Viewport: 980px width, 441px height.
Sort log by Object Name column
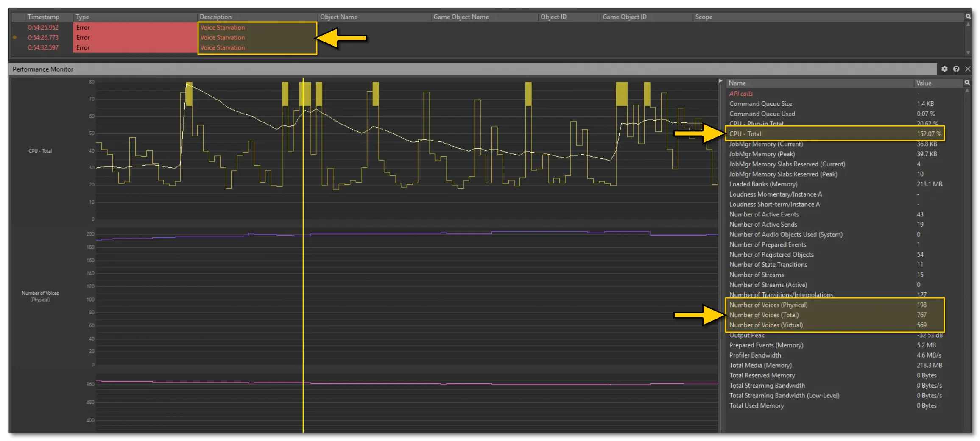pos(374,17)
